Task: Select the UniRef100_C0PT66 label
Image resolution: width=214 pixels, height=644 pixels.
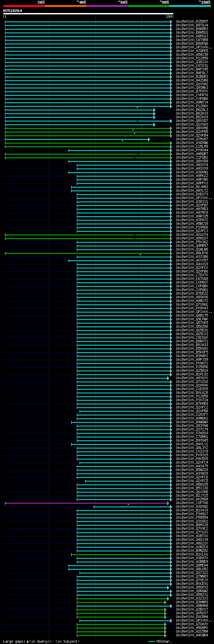Action: 192,503
